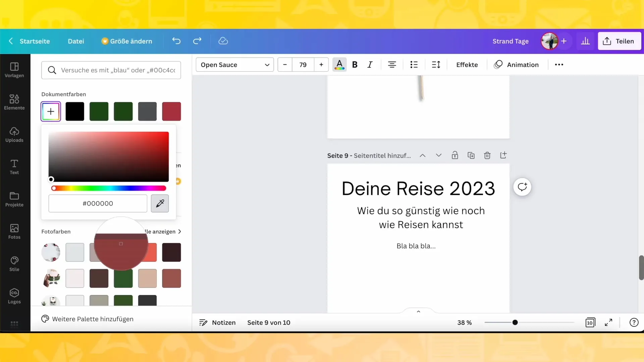Check the cloud save status icon
The image size is (644, 362).
click(223, 41)
